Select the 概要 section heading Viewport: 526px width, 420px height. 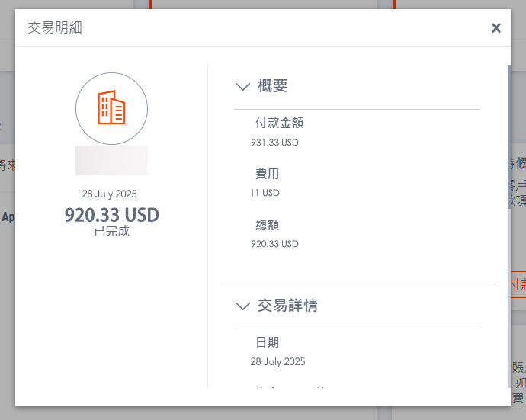pos(272,86)
